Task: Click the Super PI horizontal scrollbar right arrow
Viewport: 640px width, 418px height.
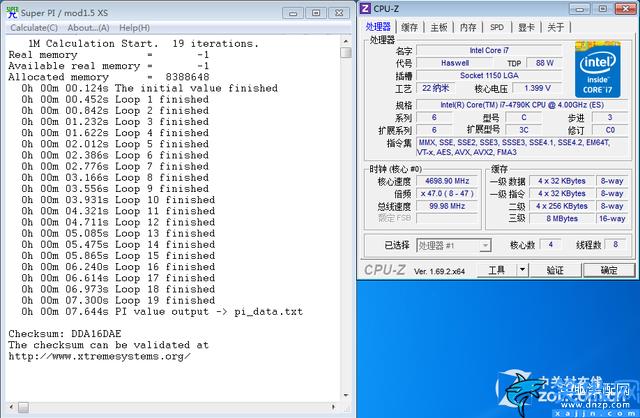Action: [x=333, y=407]
